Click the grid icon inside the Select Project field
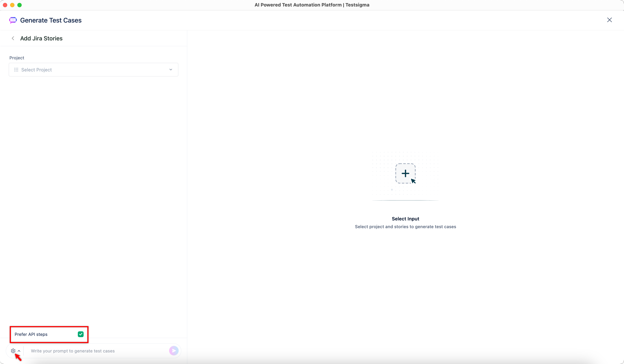This screenshot has height=364, width=624. pos(16,69)
